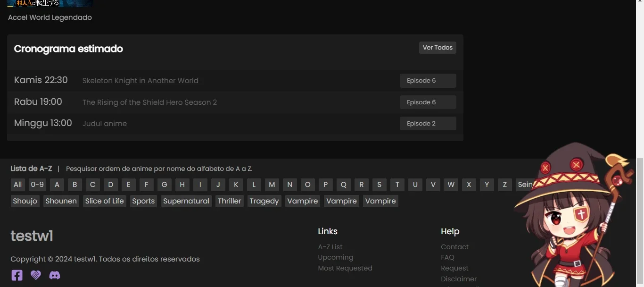Open the Request help link

(x=454, y=268)
